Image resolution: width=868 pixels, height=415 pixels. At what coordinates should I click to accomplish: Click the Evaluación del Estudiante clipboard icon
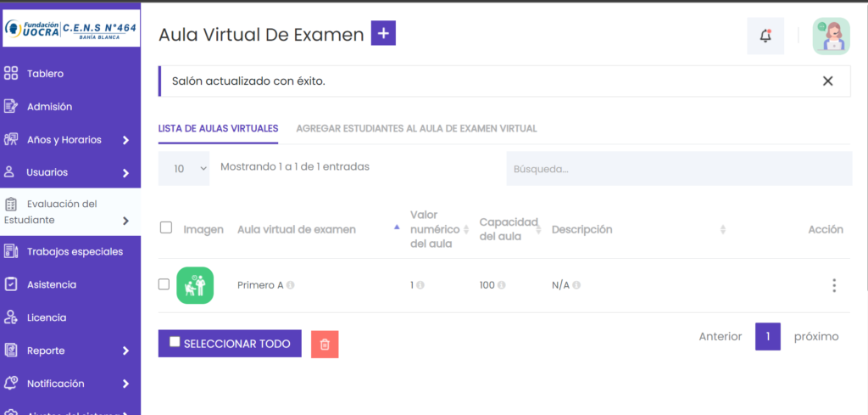tap(11, 204)
